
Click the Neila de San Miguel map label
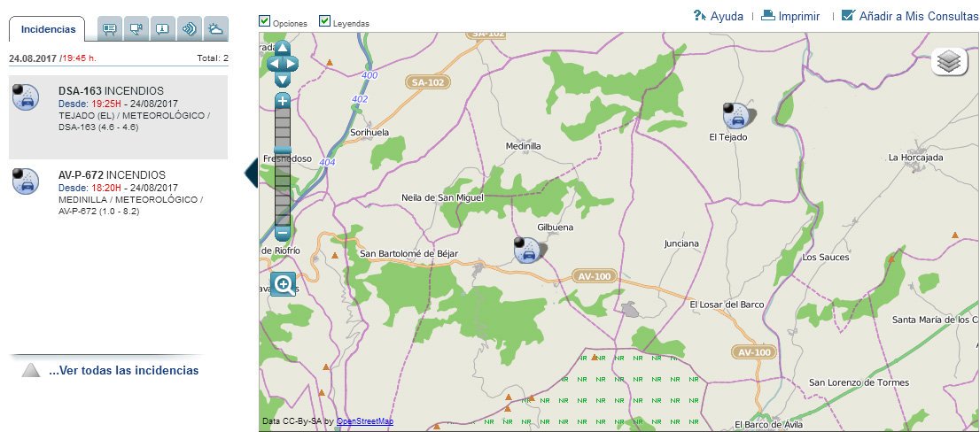(442, 198)
